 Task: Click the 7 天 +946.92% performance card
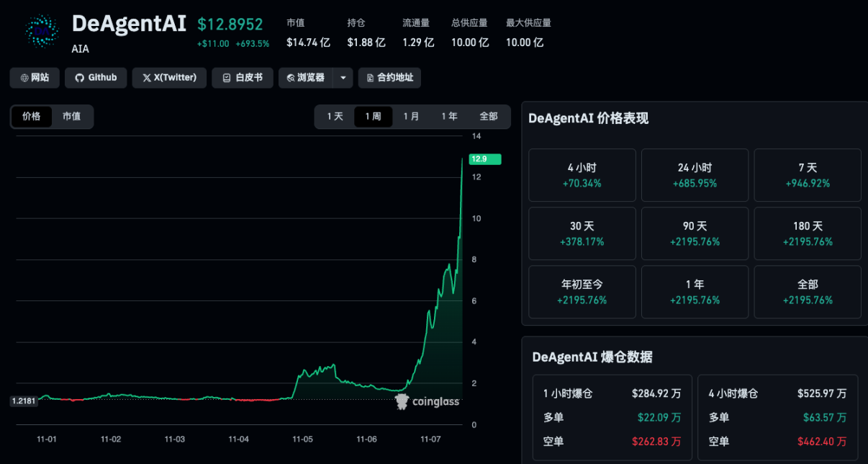click(x=808, y=175)
